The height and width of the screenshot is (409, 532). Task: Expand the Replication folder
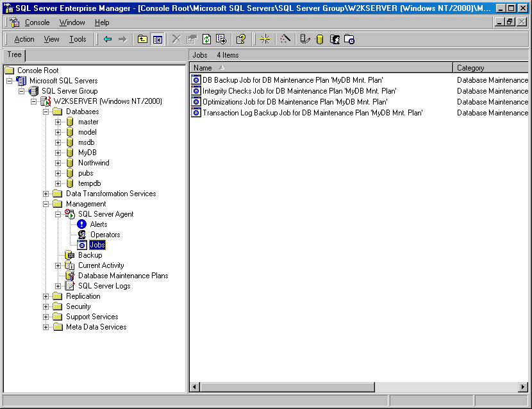[46, 296]
